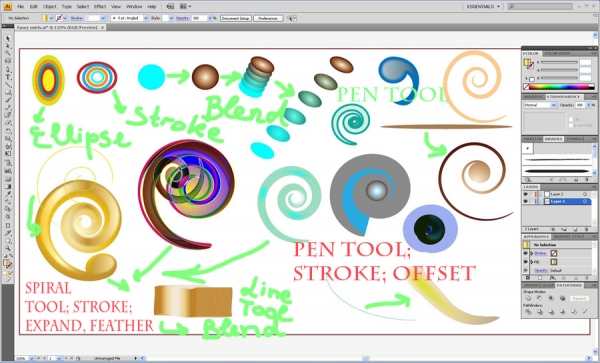Open the Stroke weight dropdown

103,18
